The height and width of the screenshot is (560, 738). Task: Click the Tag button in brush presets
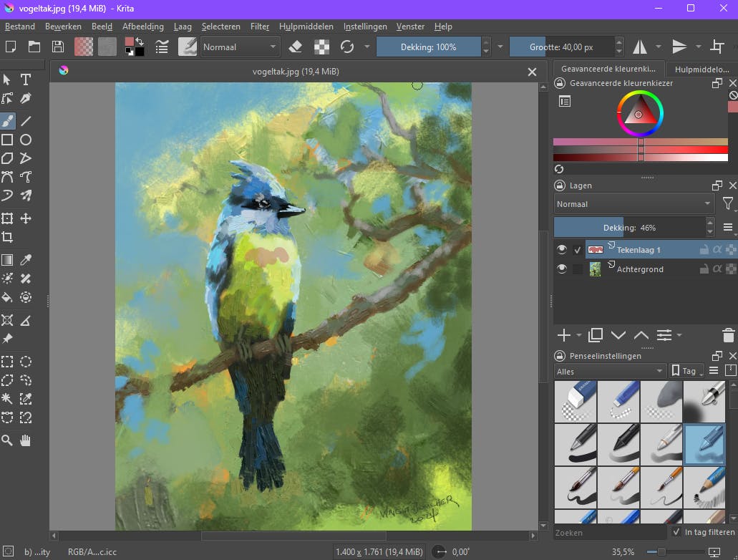click(686, 371)
